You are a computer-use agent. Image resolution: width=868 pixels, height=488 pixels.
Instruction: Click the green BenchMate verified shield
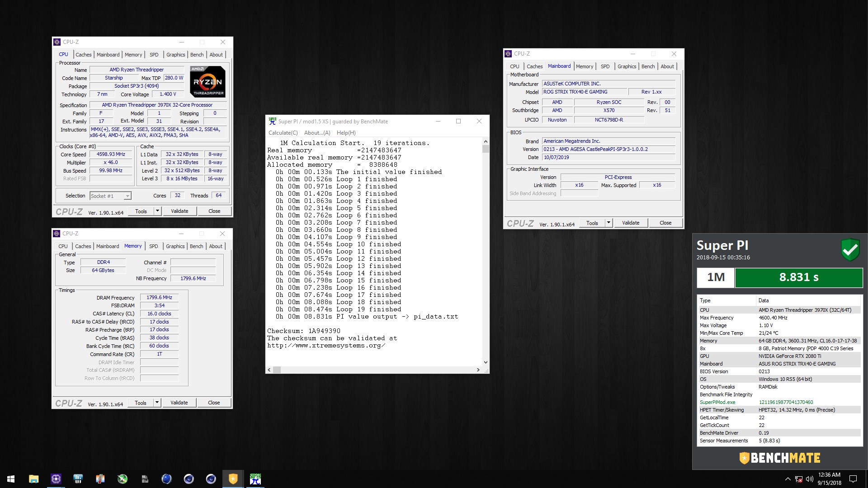click(x=850, y=249)
